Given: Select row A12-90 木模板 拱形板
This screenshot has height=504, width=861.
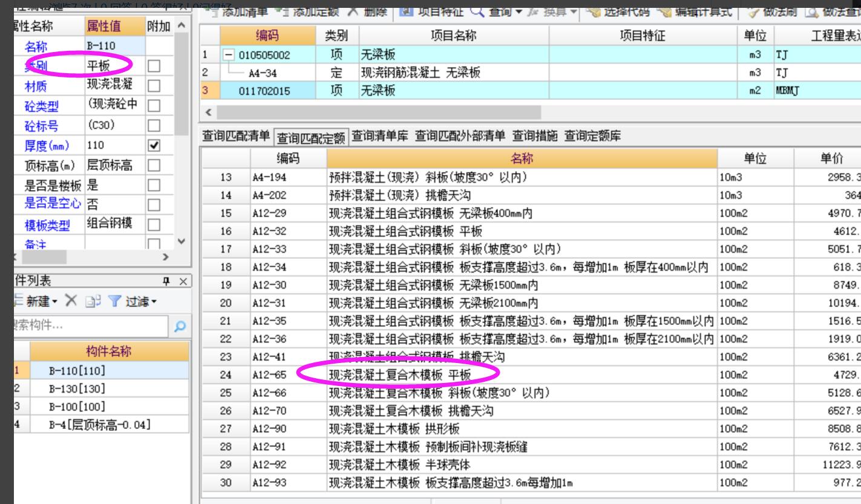Looking at the screenshot, I should click(x=531, y=428).
